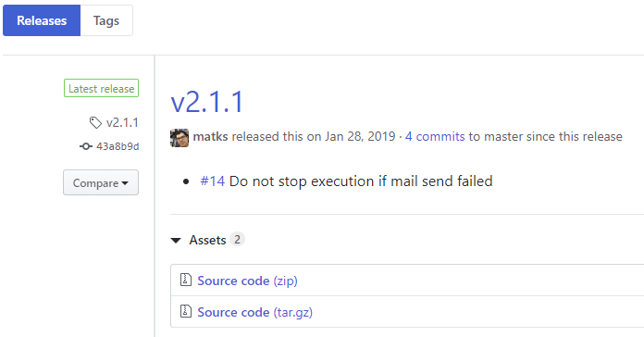
Task: Switch to the Tags tab
Action: point(106,20)
